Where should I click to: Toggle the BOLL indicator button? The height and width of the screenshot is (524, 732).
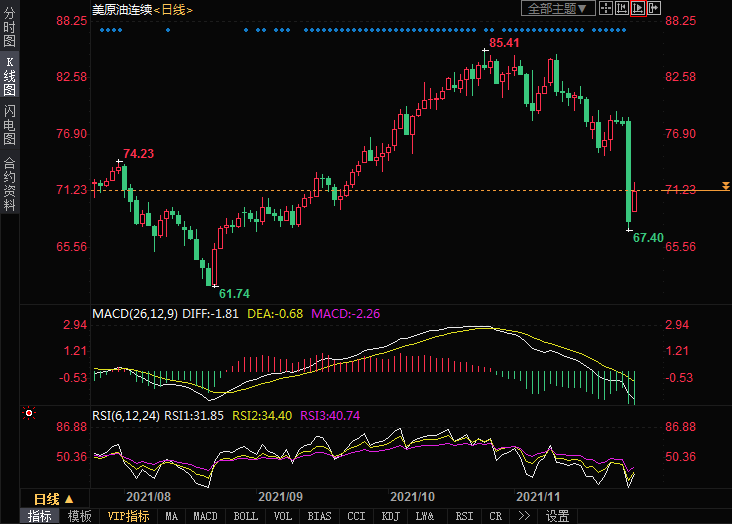(x=244, y=516)
